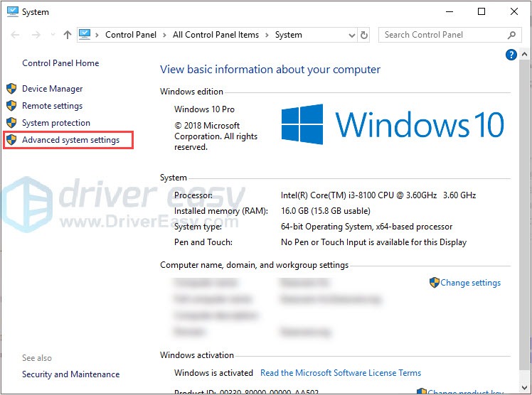Viewport: 532px width, 395px height.
Task: Click scrollbar down arrow
Action: [524, 387]
